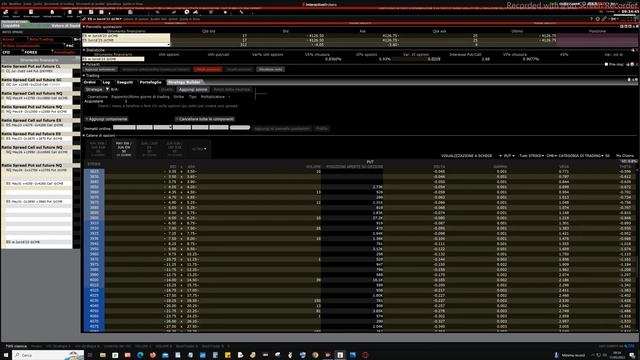Click Cancellare tutte le componenti

[x=205, y=119]
